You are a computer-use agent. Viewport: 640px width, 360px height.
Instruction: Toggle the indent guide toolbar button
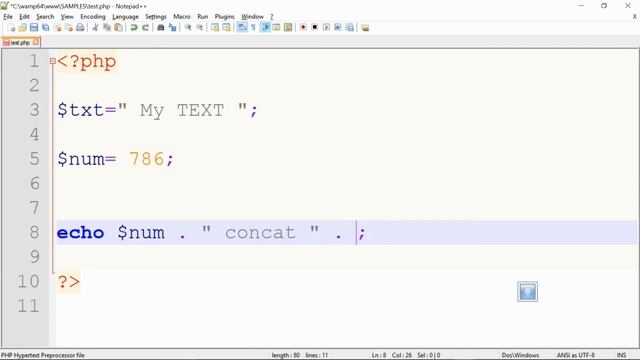(265, 27)
